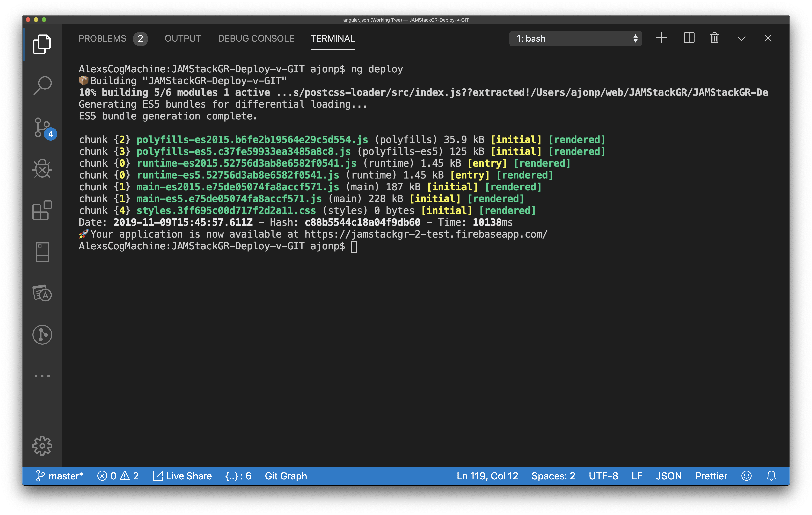Change encoding via UTF-8 item
The image size is (812, 515).
(x=603, y=476)
